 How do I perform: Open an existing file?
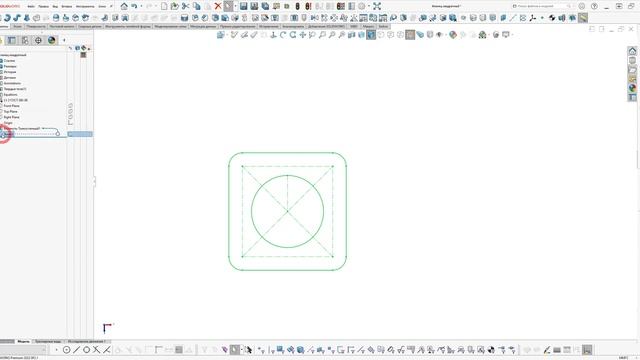click(x=175, y=6)
